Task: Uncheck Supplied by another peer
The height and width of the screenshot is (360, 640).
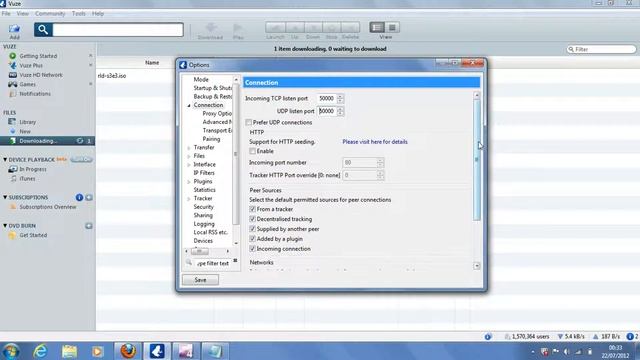Action: point(253,229)
